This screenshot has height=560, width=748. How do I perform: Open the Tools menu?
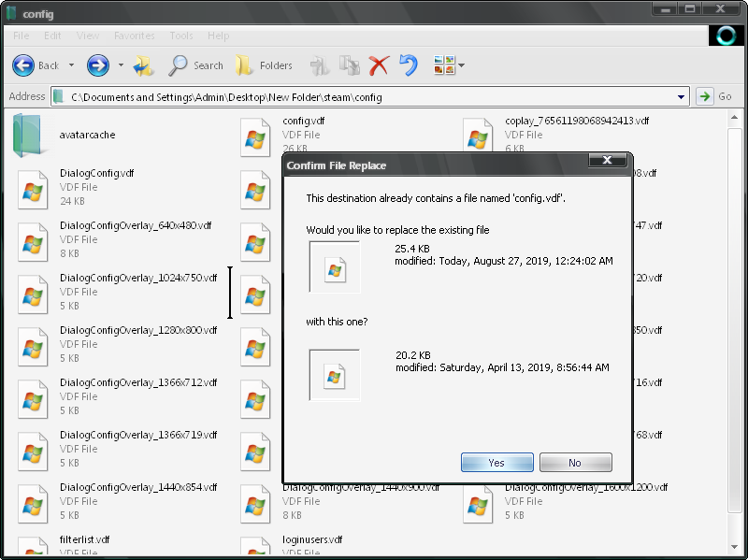(180, 36)
